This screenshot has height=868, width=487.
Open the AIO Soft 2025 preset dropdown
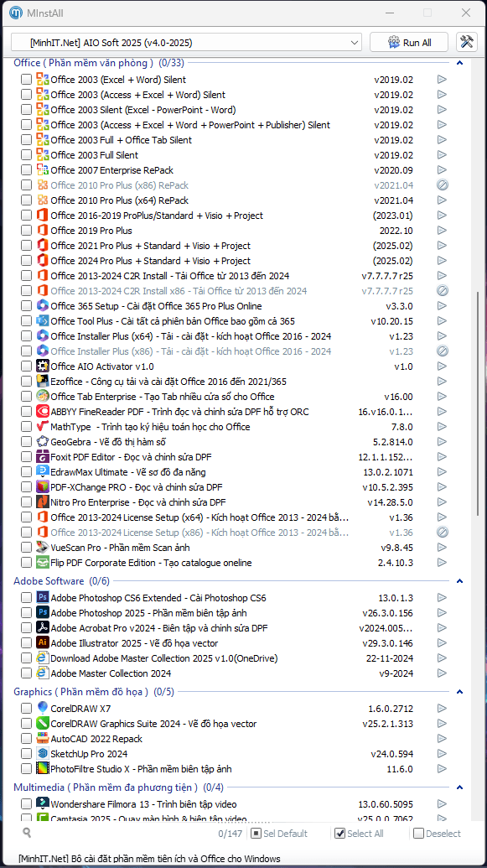186,42
